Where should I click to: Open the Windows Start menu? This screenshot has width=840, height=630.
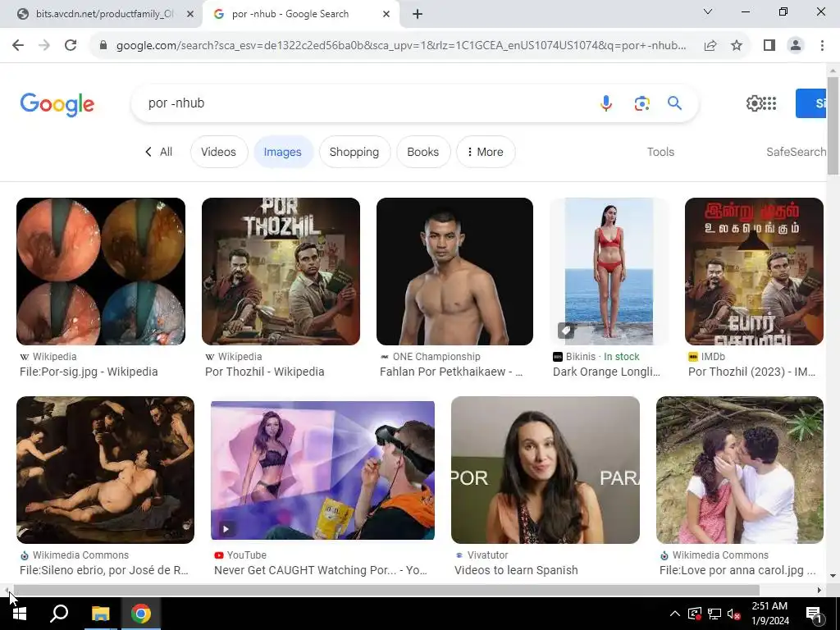tap(20, 614)
